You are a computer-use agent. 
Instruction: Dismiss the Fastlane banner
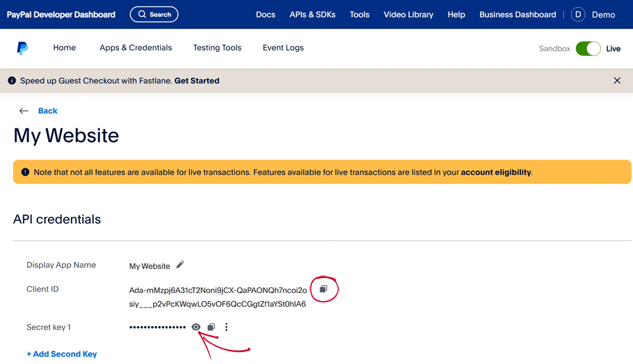(x=617, y=80)
